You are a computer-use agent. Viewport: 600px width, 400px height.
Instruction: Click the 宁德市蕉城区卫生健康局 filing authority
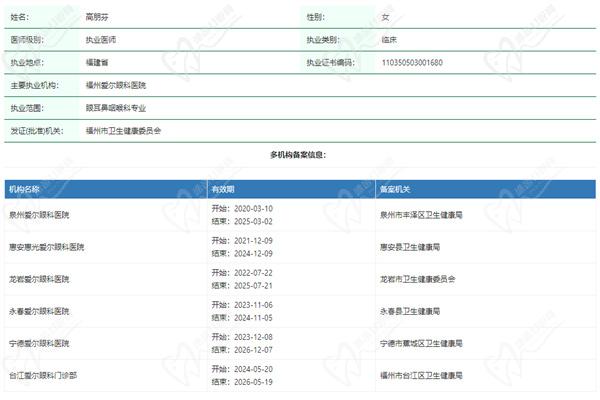422,343
